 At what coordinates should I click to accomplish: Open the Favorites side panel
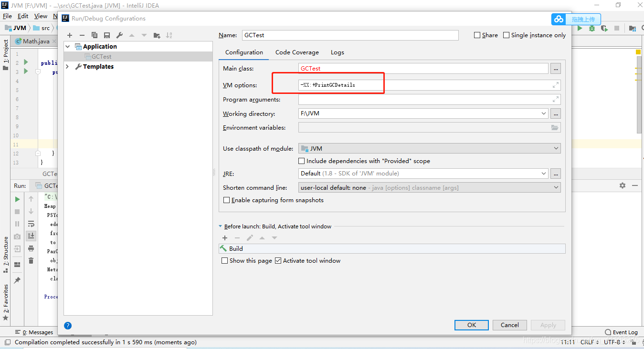(x=6, y=301)
